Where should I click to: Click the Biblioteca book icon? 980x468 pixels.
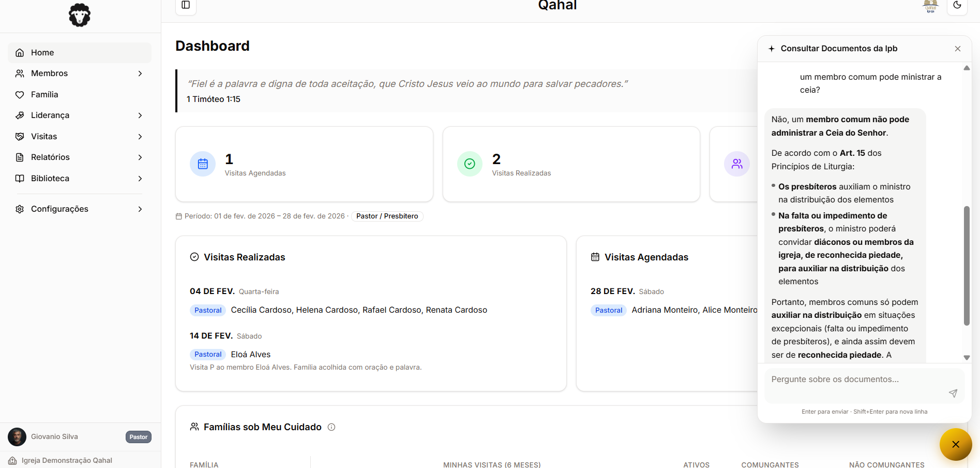pyautogui.click(x=19, y=178)
